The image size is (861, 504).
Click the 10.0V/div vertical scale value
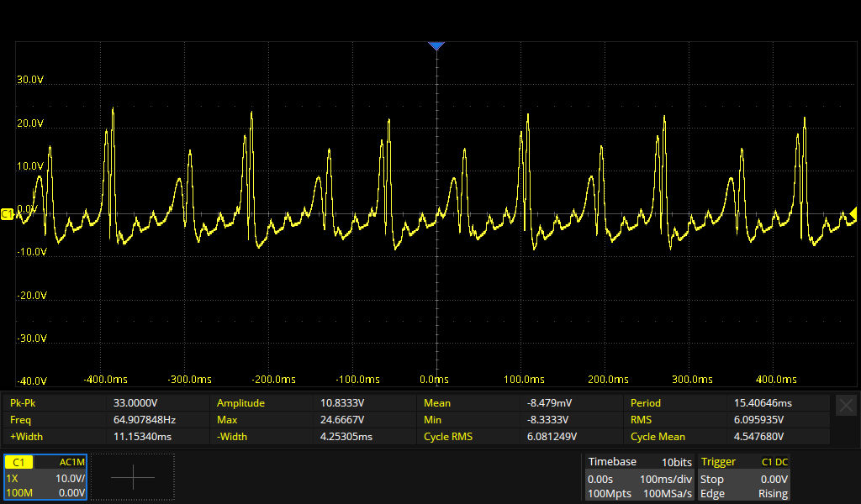tap(66, 478)
